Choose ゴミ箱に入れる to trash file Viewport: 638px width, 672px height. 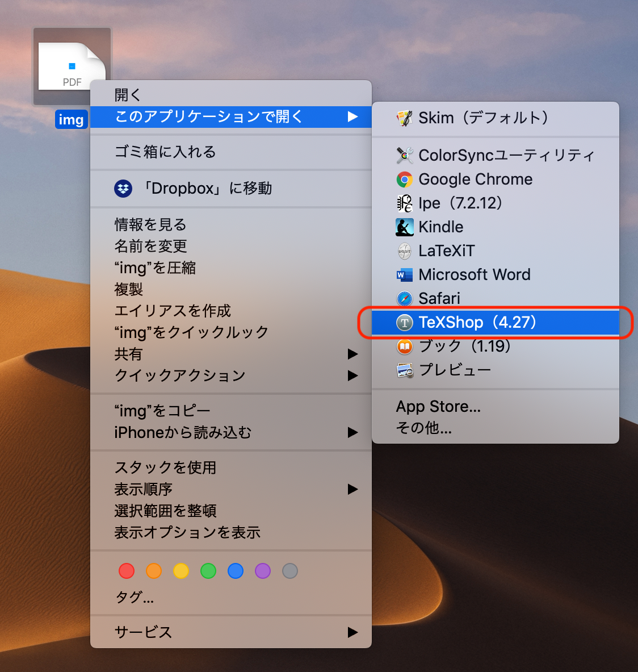pos(231,152)
